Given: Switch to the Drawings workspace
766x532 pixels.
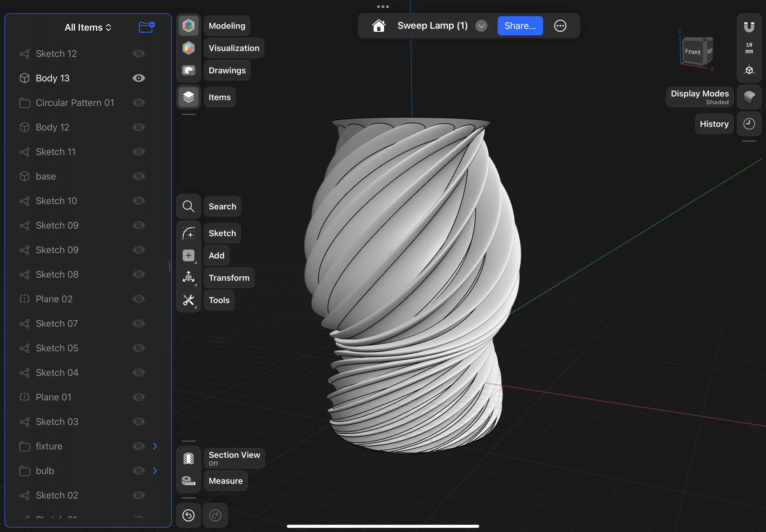Looking at the screenshot, I should [188, 70].
